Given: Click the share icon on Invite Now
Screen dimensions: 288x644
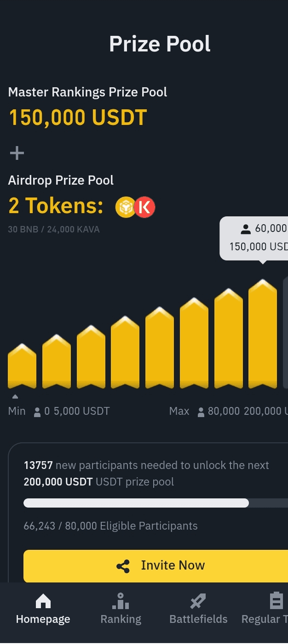Looking at the screenshot, I should click(x=123, y=566).
